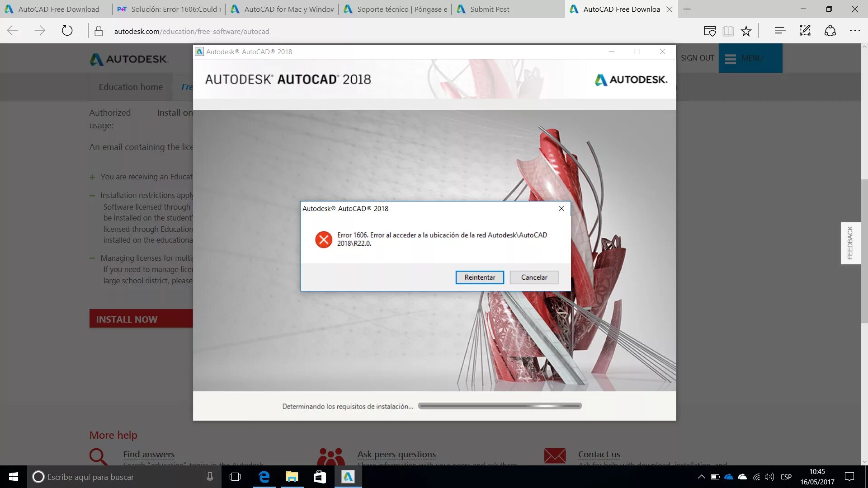Open a new browser tab
The width and height of the screenshot is (868, 488).
click(687, 9)
